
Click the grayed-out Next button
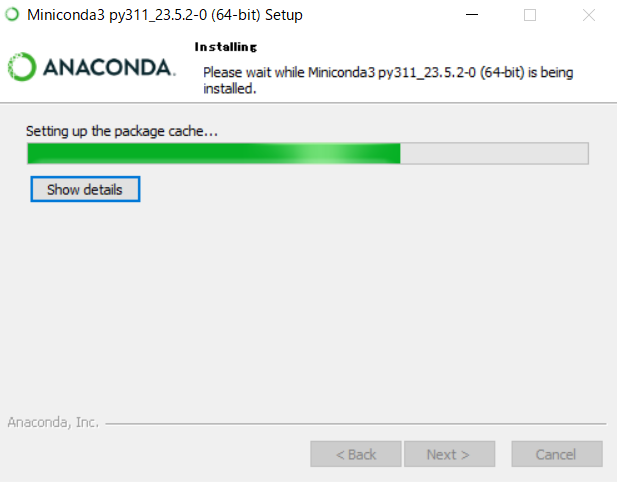(449, 454)
